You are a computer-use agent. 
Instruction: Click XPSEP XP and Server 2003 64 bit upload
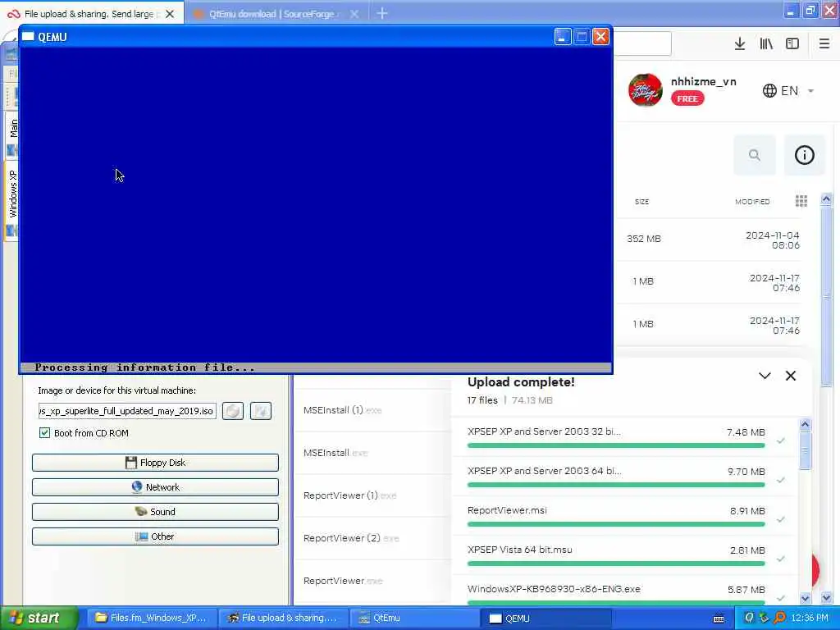point(545,471)
